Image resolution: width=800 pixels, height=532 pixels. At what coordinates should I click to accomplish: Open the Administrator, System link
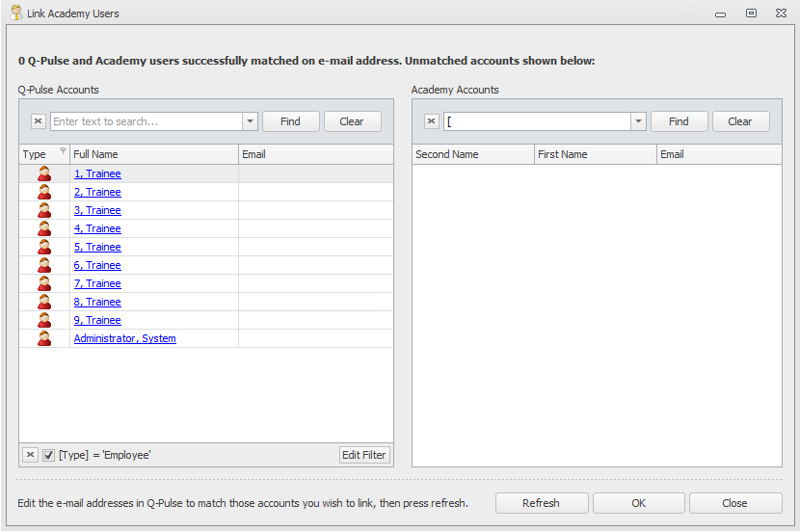(125, 338)
